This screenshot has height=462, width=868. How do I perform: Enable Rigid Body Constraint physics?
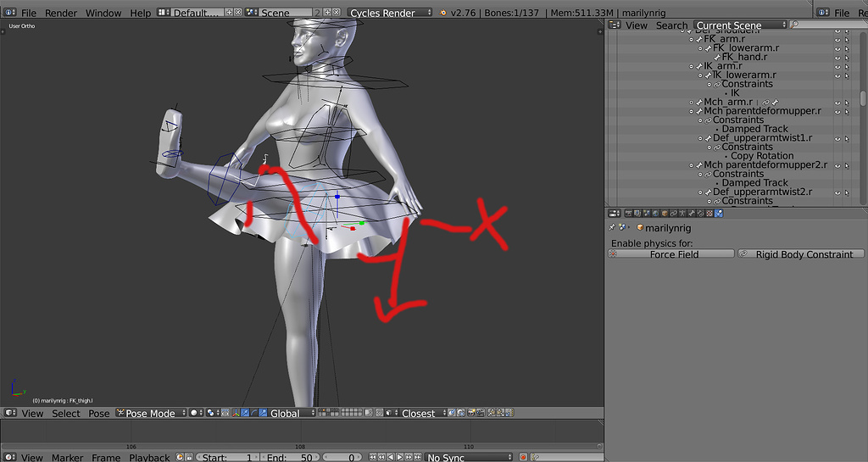click(801, 254)
